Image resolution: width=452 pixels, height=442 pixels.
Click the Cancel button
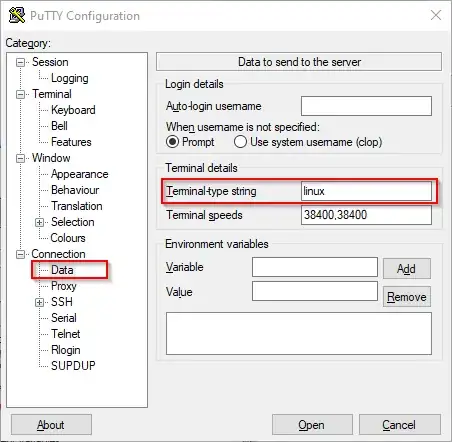400,425
